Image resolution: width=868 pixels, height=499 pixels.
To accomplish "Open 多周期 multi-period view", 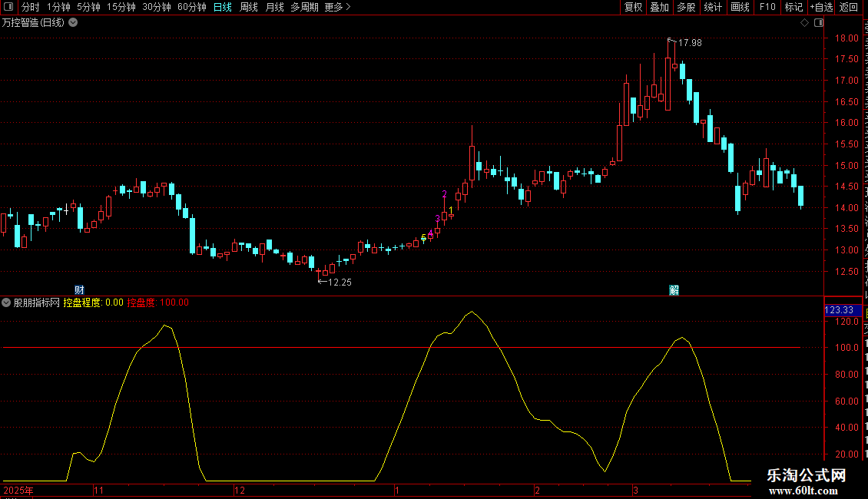I will click(x=304, y=7).
